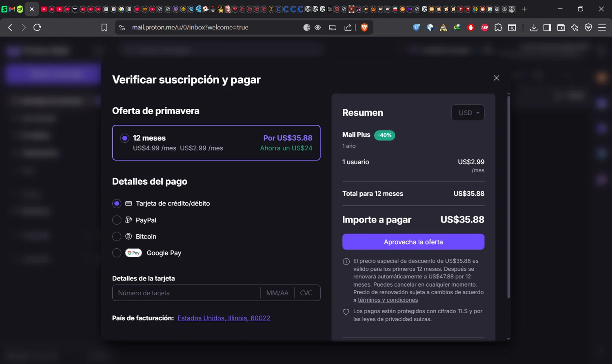Focus the Número de tarjeta field

pos(186,293)
